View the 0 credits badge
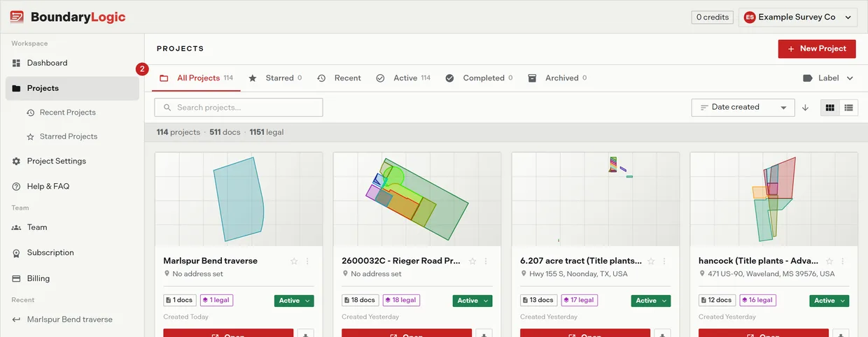The height and width of the screenshot is (337, 868). [712, 17]
